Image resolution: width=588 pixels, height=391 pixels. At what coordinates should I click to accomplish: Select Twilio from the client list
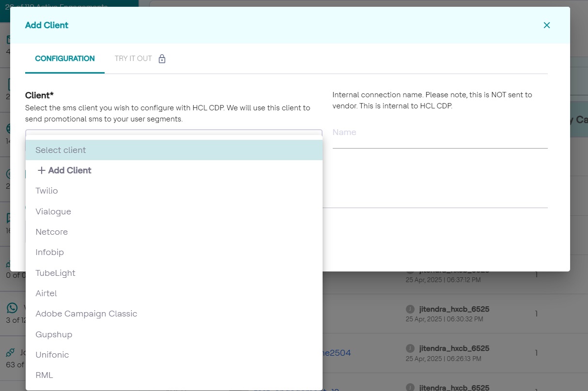[x=174, y=191]
